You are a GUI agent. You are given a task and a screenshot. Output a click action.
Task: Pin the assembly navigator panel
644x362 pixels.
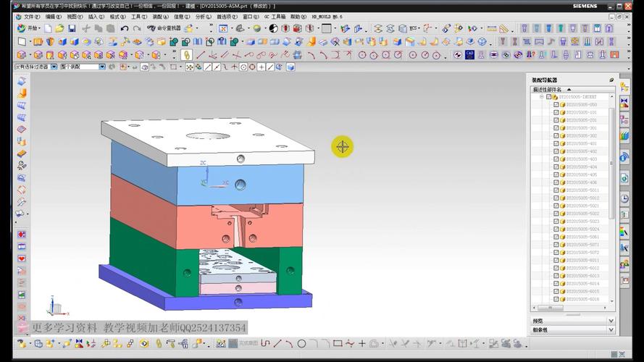pyautogui.click(x=611, y=80)
